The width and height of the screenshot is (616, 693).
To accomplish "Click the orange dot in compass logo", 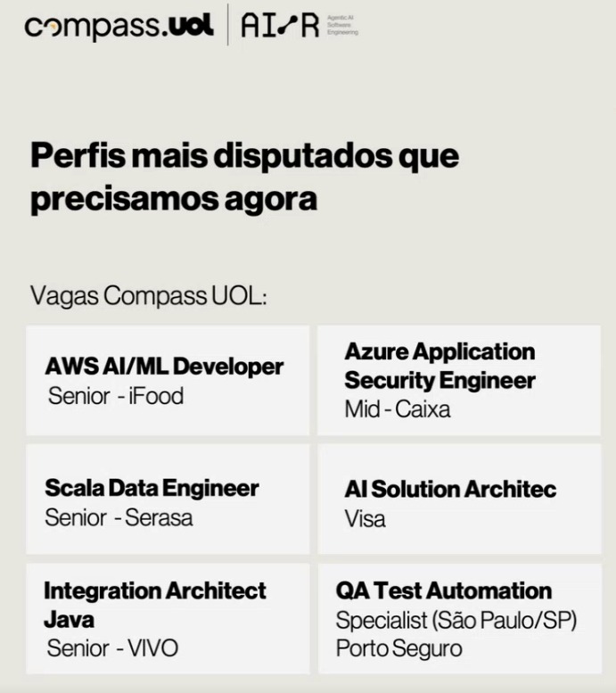I will point(53,28).
